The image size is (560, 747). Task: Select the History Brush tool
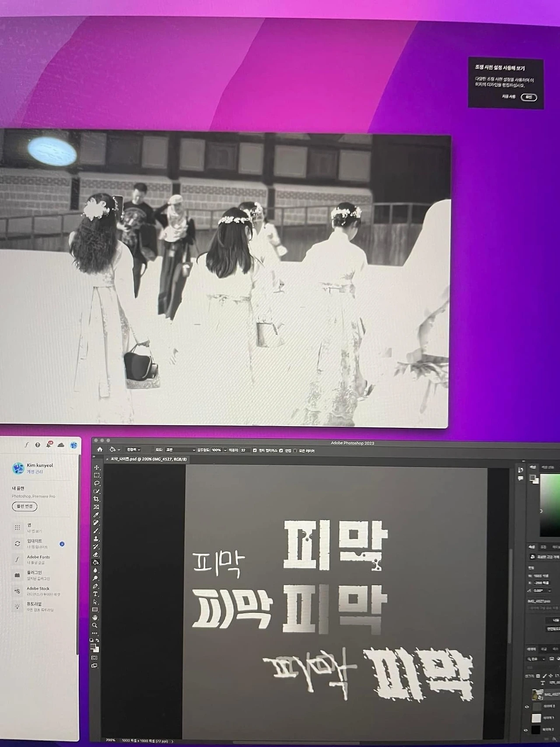click(x=96, y=546)
